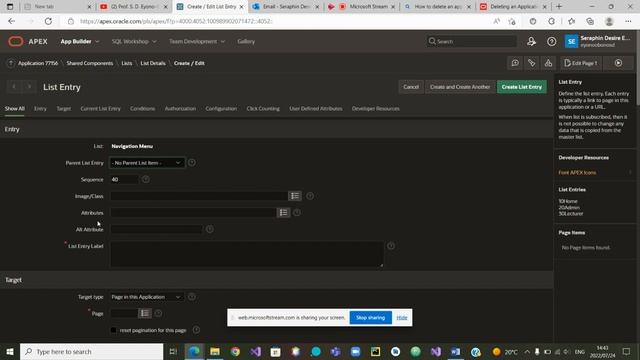Click Create and Create Another button
The height and width of the screenshot is (360, 640).
[x=460, y=87]
